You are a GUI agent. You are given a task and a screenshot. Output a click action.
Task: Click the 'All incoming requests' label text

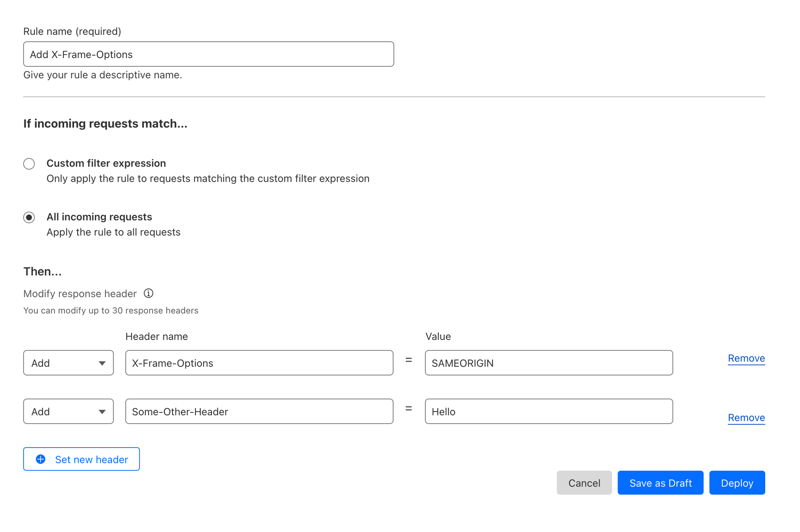(x=99, y=217)
